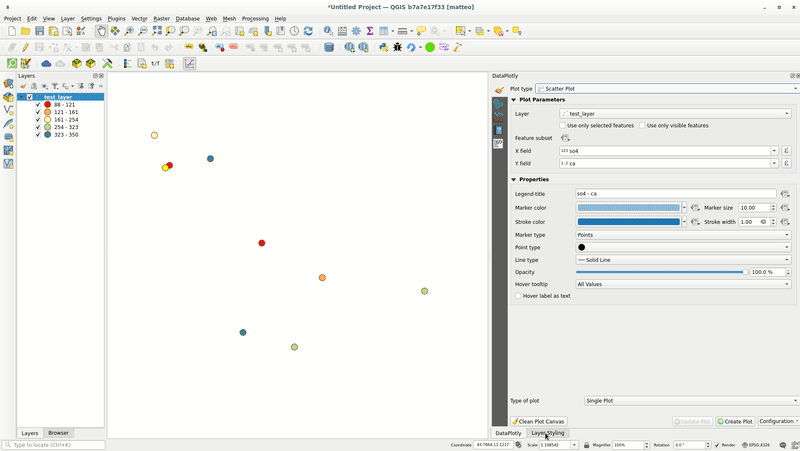Activate the Zoom Out magnifier tool
Screen dimensions: 800x451
coord(143,31)
